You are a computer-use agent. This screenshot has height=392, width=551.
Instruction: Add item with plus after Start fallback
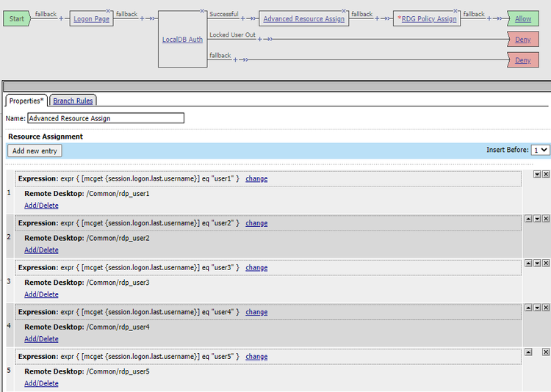61,18
